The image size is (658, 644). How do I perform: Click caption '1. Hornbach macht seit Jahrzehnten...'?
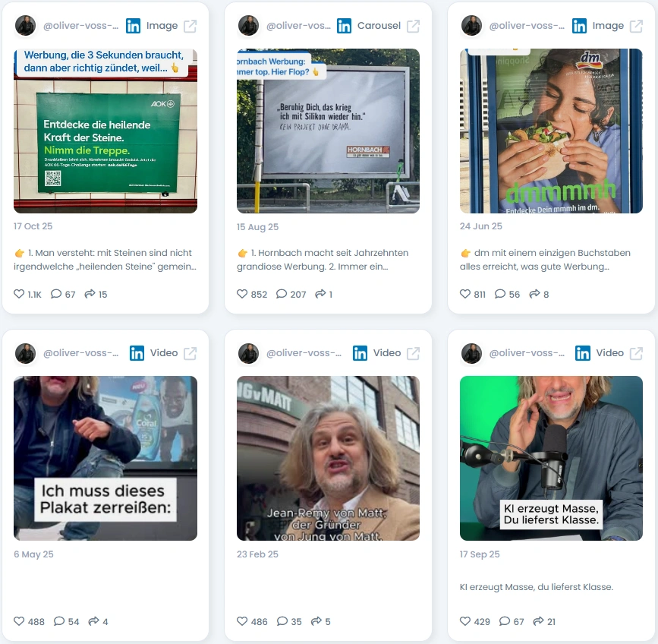pos(323,260)
